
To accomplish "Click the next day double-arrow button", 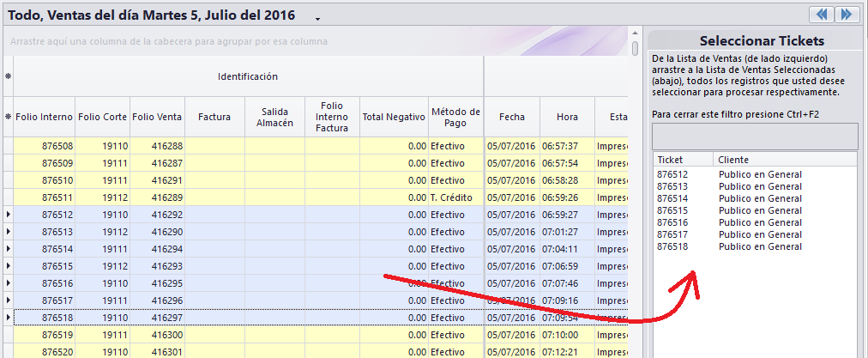I will (847, 14).
